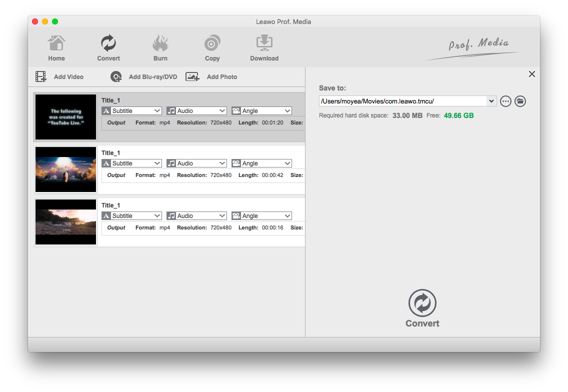Close the save settings side panel

coord(532,74)
